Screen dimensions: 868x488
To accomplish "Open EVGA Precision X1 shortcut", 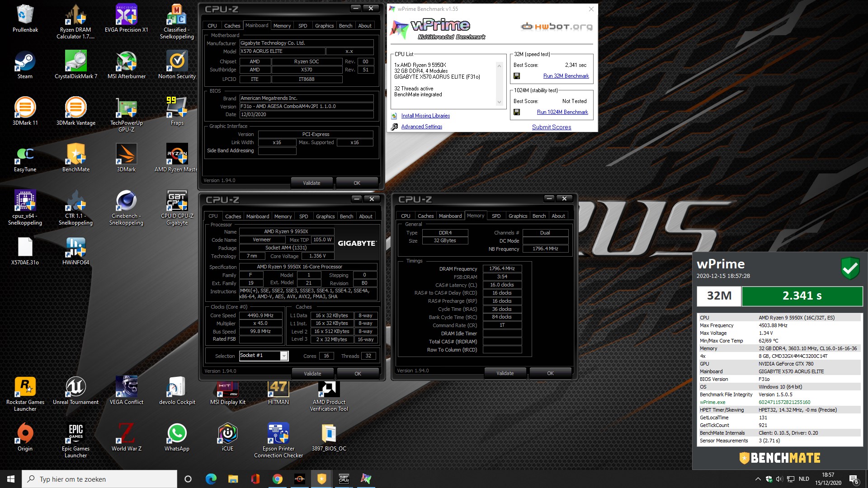I will [127, 19].
